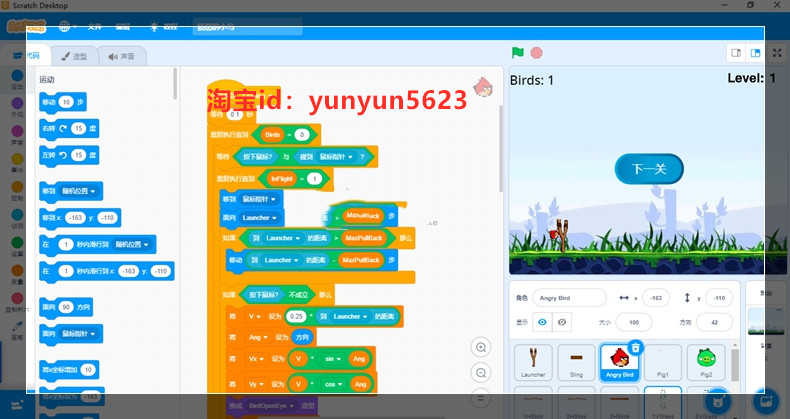Viewport: 790px width, 419px height.
Task: Click the 移动 10 步 block
Action: click(x=62, y=102)
